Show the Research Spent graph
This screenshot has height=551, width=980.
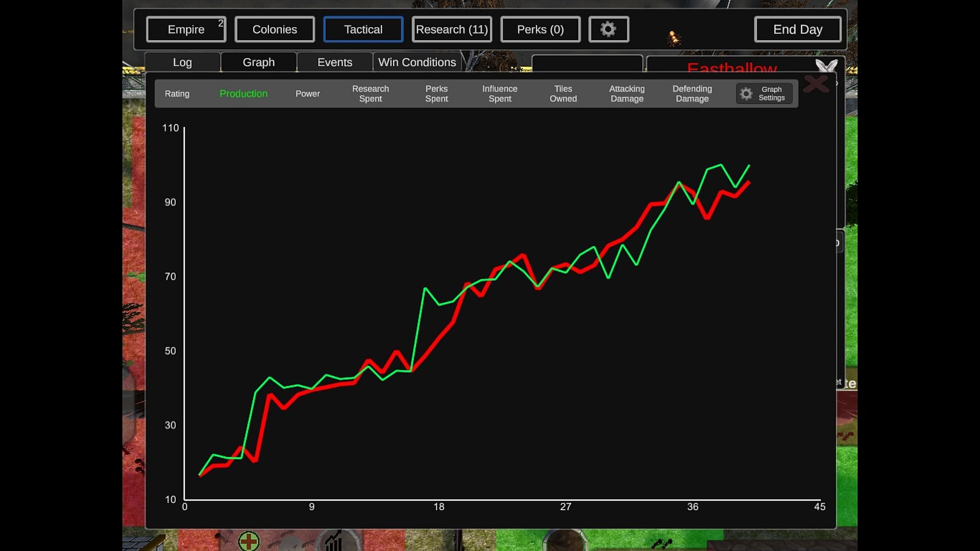click(370, 94)
